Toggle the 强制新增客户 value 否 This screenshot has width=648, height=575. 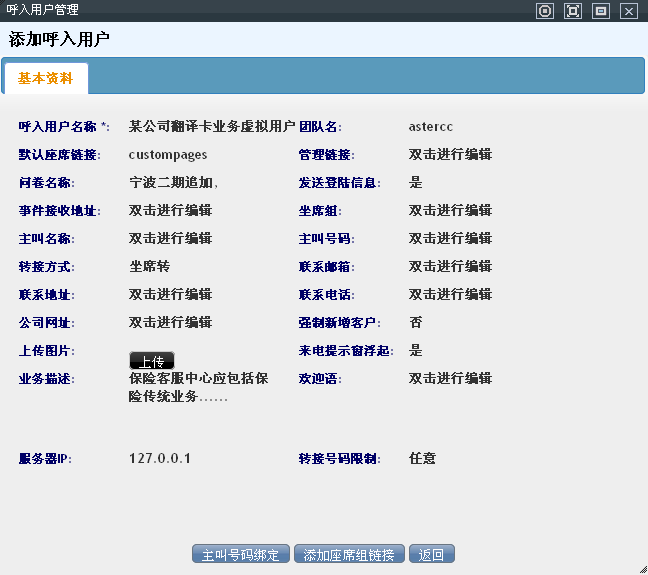click(x=416, y=323)
